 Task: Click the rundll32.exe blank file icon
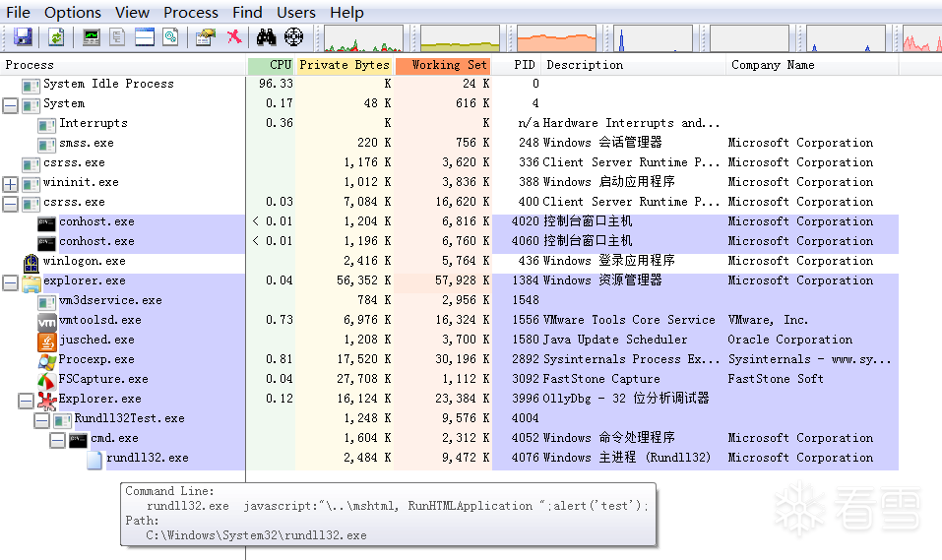[x=94, y=461]
